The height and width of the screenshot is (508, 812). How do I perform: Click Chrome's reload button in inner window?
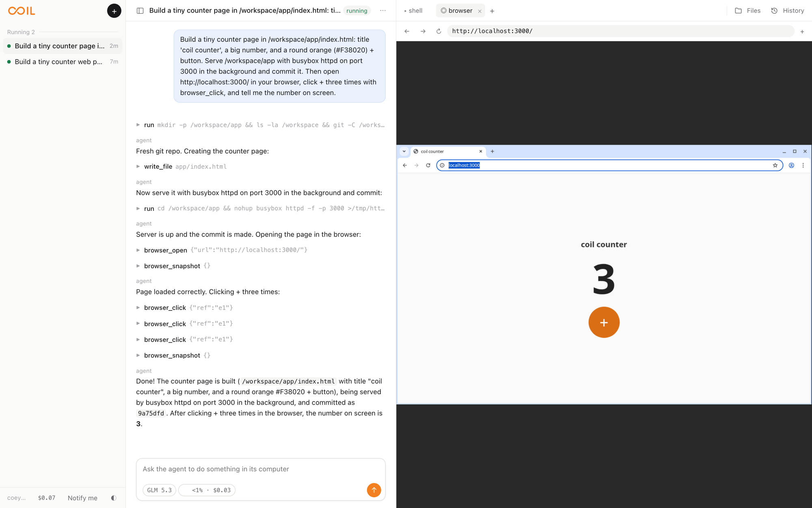click(428, 165)
